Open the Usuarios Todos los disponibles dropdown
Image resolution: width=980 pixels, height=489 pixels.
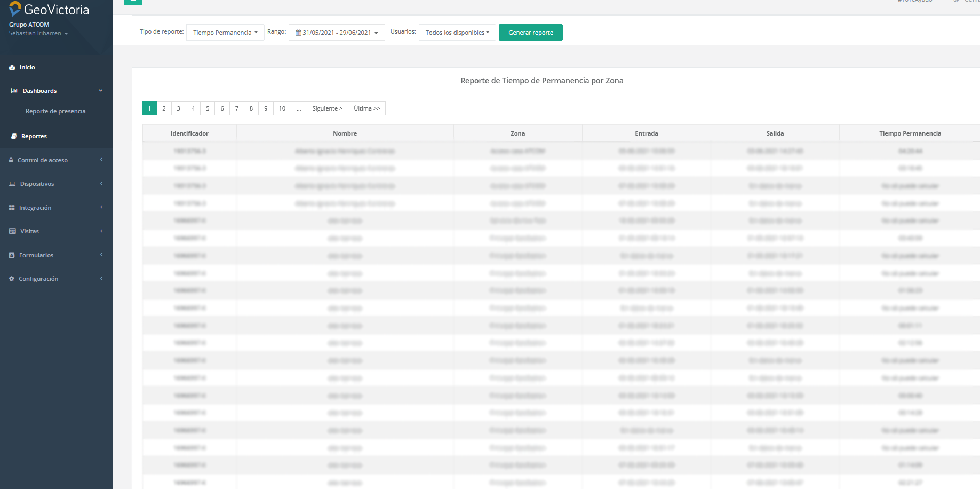[x=457, y=33]
